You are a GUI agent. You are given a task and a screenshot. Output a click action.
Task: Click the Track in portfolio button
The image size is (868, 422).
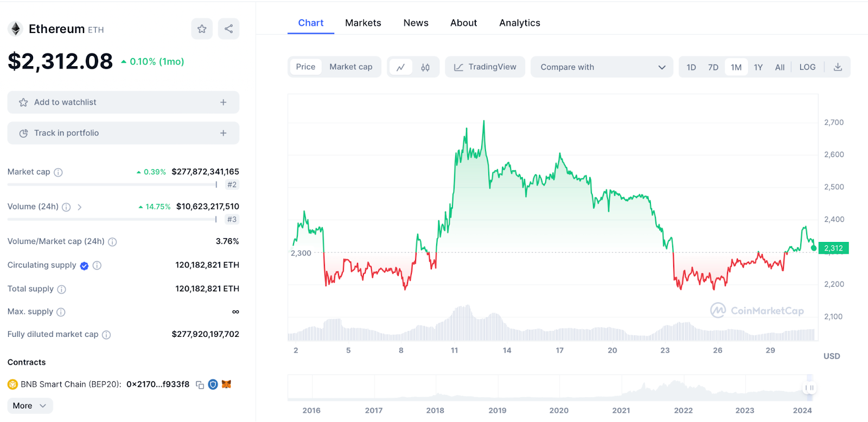tap(123, 133)
